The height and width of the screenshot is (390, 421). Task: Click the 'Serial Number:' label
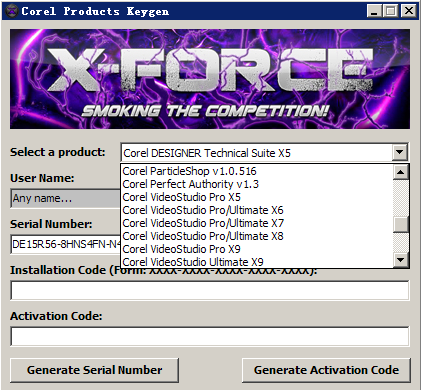click(x=51, y=224)
